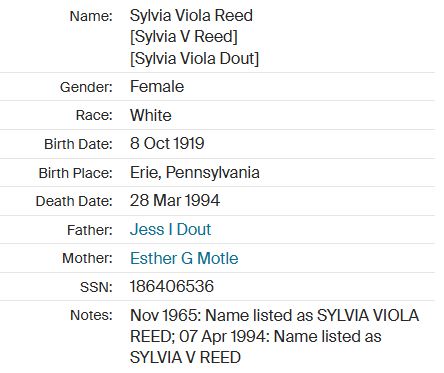
Task: Open the Jess I Dout father link
Action: 170,229
